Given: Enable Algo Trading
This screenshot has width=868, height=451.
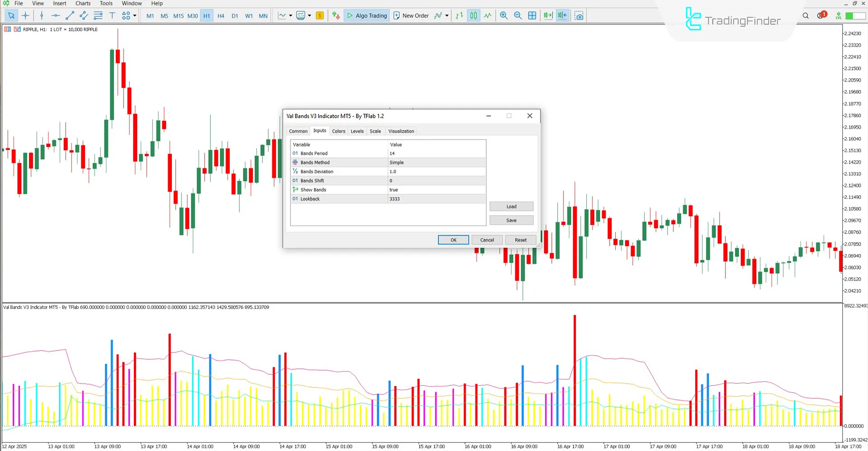Looking at the screenshot, I should click(x=366, y=15).
